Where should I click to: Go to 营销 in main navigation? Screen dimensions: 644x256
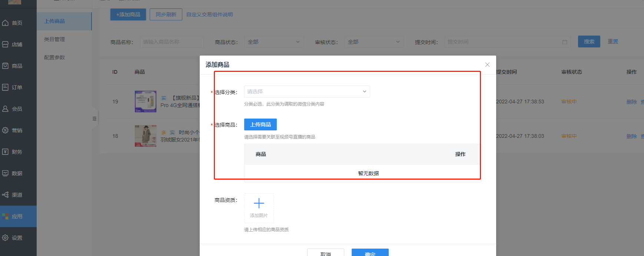click(17, 130)
